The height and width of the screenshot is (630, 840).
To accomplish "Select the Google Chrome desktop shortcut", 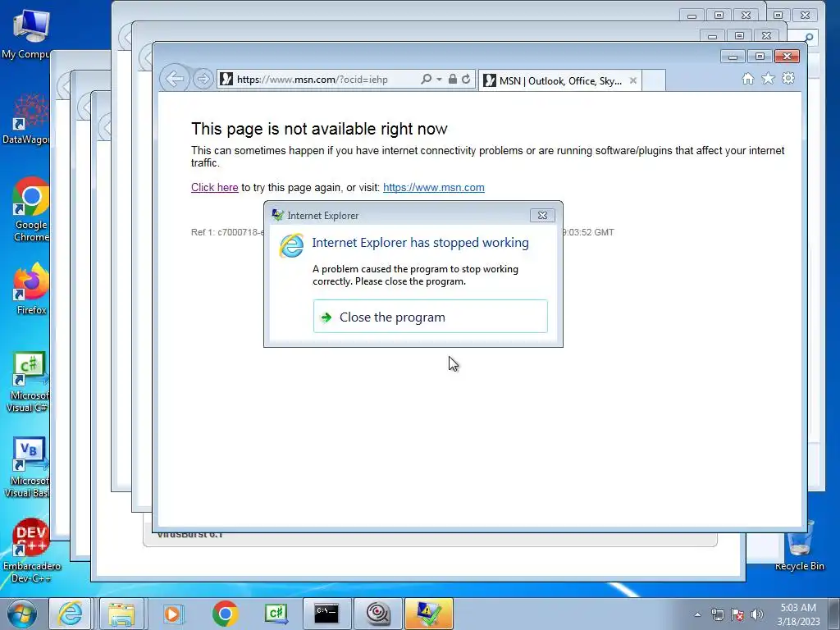I will pyautogui.click(x=31, y=209).
